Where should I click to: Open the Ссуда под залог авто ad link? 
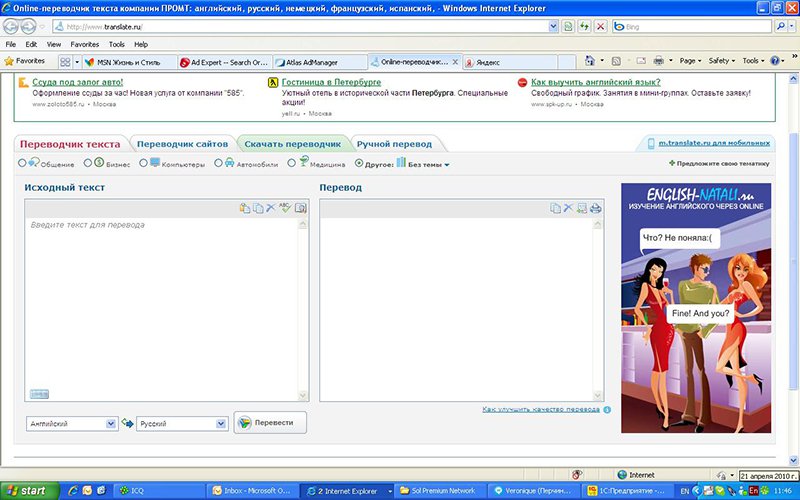pos(78,82)
